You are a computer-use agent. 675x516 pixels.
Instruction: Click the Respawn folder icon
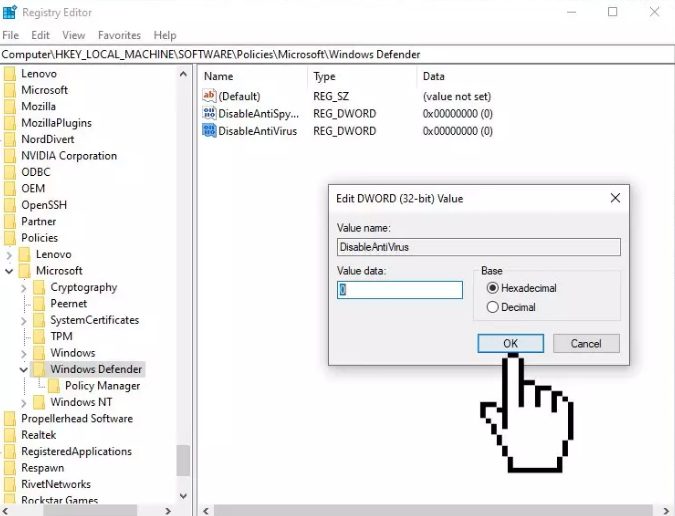10,468
